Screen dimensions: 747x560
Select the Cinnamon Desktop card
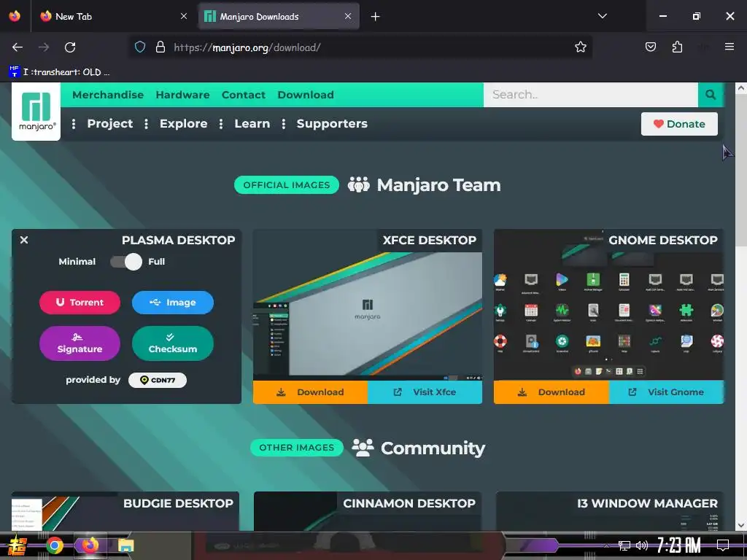click(368, 511)
